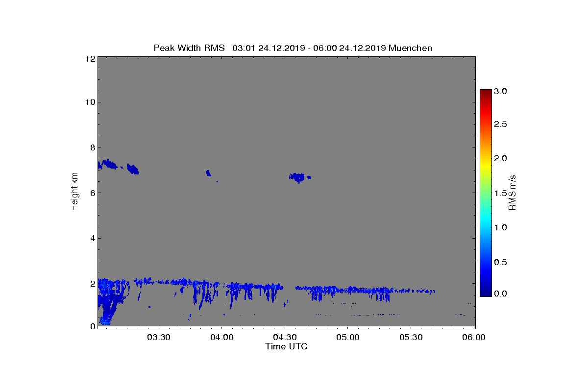588x392 pixels.
Task: Click the 'RMS m/s' colorbar label
Action: [x=513, y=192]
